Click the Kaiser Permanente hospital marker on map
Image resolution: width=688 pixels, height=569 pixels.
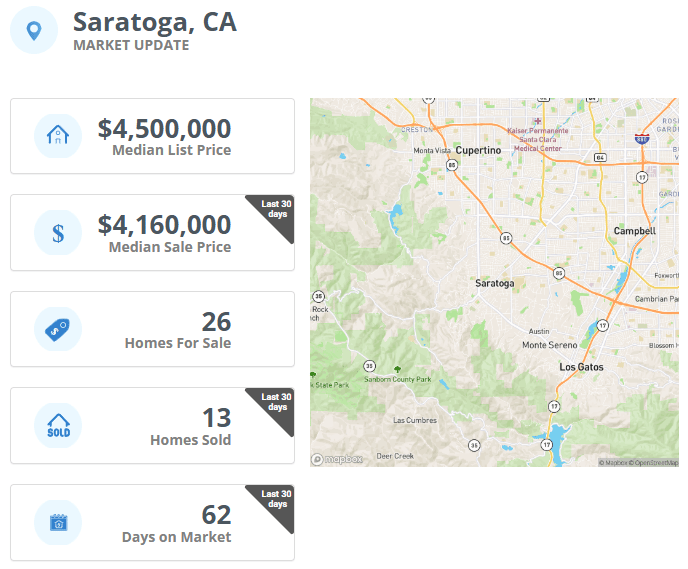click(537, 121)
